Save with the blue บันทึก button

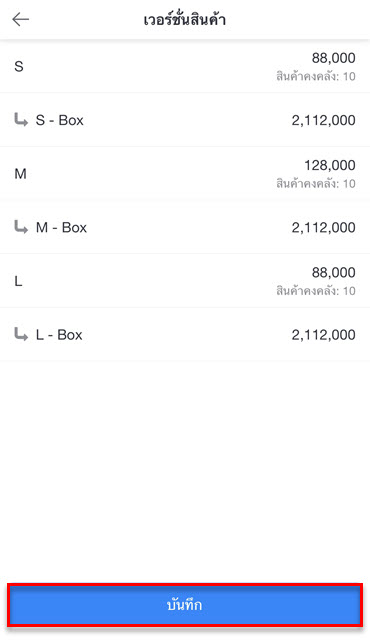tap(185, 605)
